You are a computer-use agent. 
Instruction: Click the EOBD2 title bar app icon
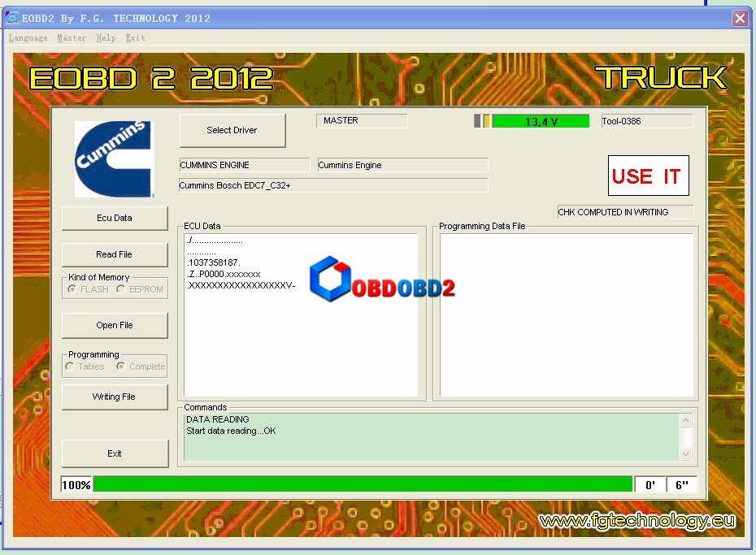[12, 18]
